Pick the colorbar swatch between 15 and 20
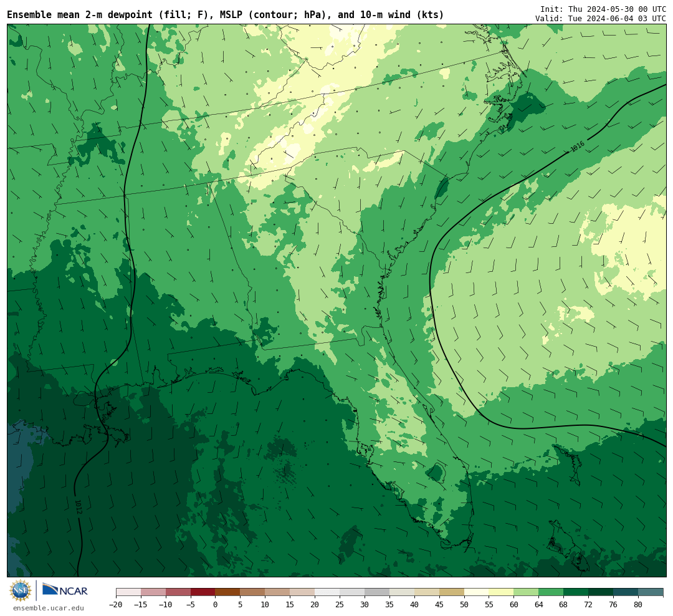 click(x=303, y=592)
